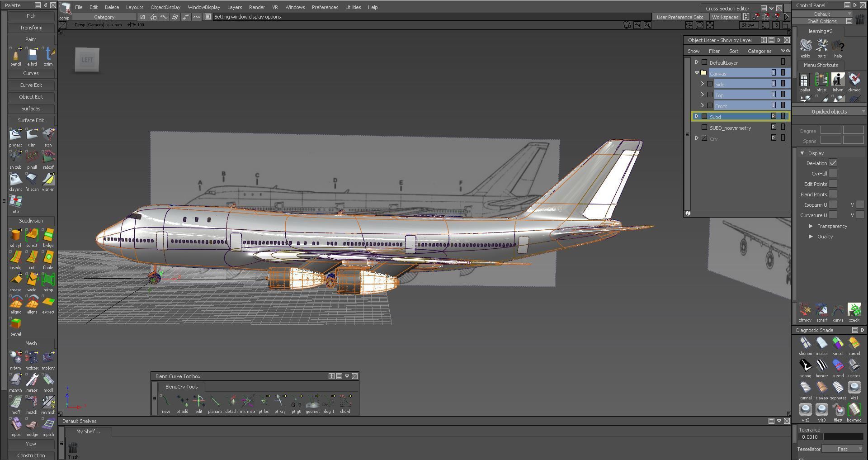Screen dimensions: 868x460
Task: Select the subdivision weld tool
Action: click(32, 280)
